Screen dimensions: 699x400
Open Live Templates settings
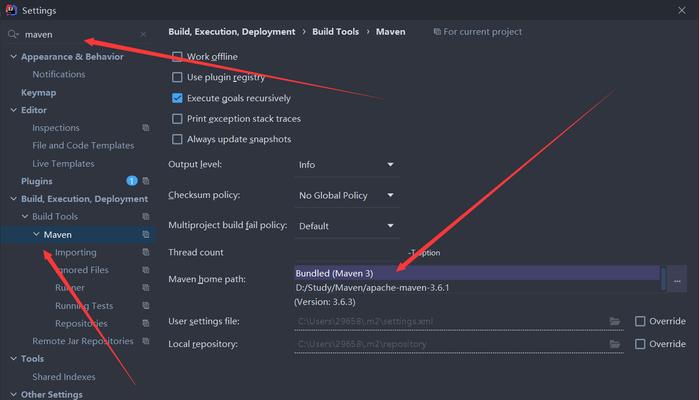63,164
